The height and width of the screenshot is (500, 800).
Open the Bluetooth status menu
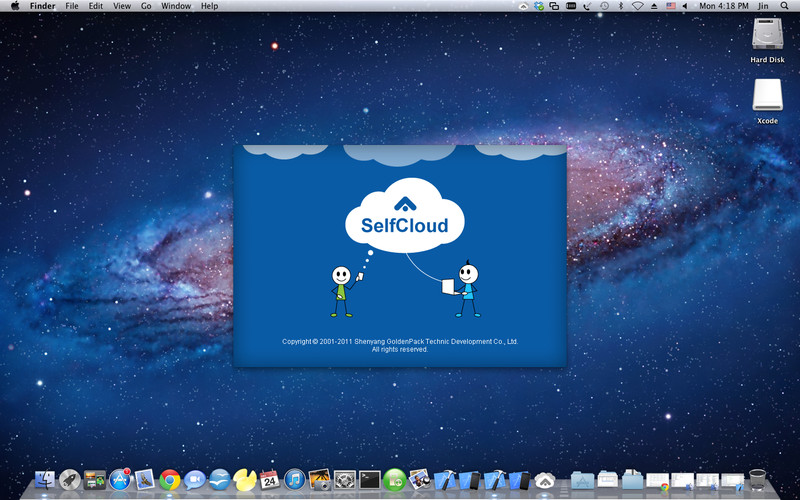click(x=621, y=6)
